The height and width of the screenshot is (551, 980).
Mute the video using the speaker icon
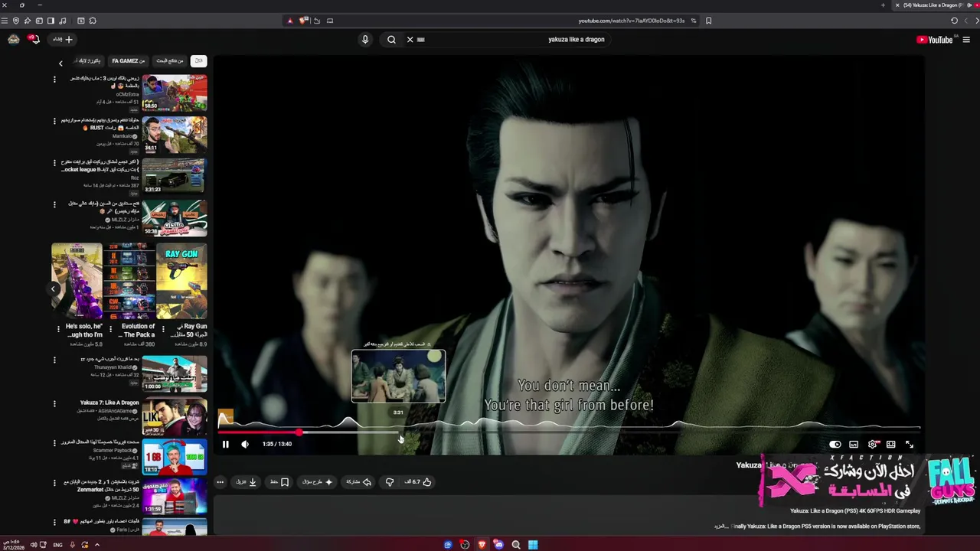click(245, 444)
